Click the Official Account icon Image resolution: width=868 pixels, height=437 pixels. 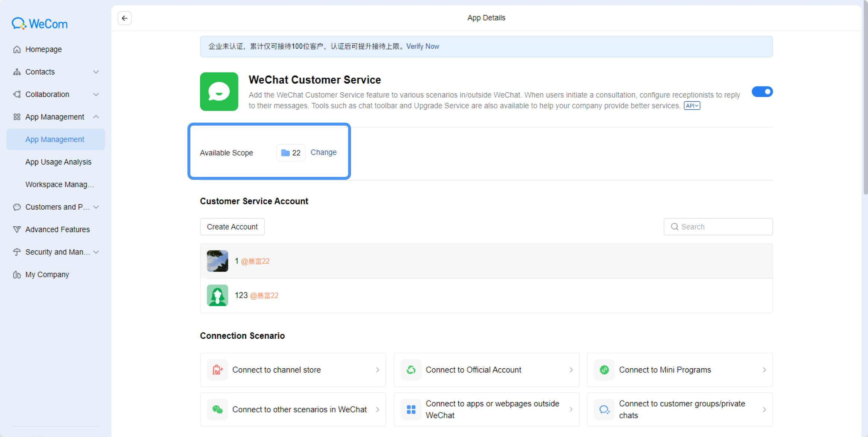pyautogui.click(x=411, y=370)
